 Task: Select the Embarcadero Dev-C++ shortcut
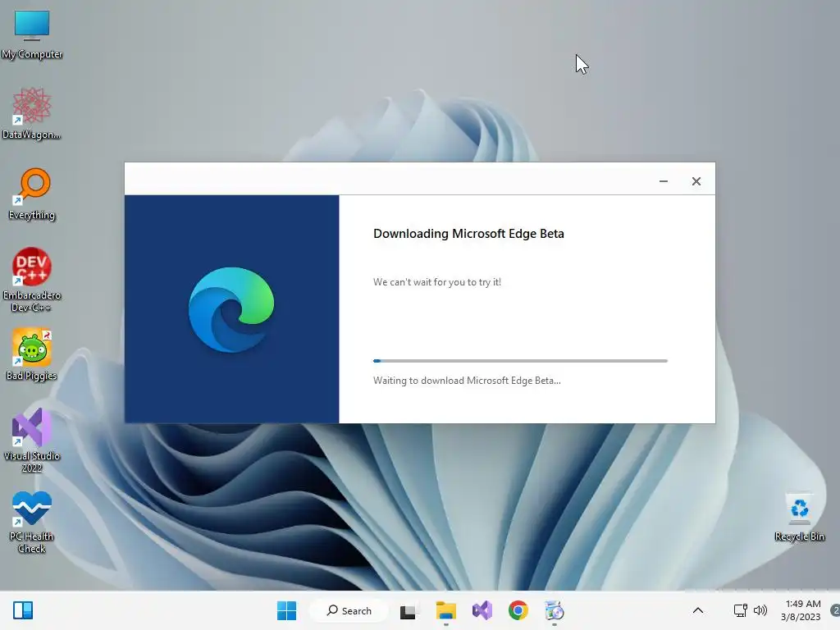pyautogui.click(x=32, y=280)
